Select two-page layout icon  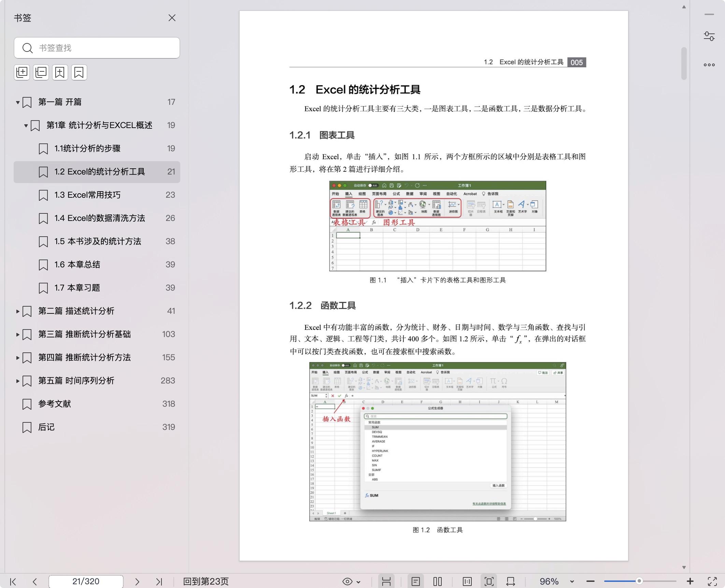point(438,581)
